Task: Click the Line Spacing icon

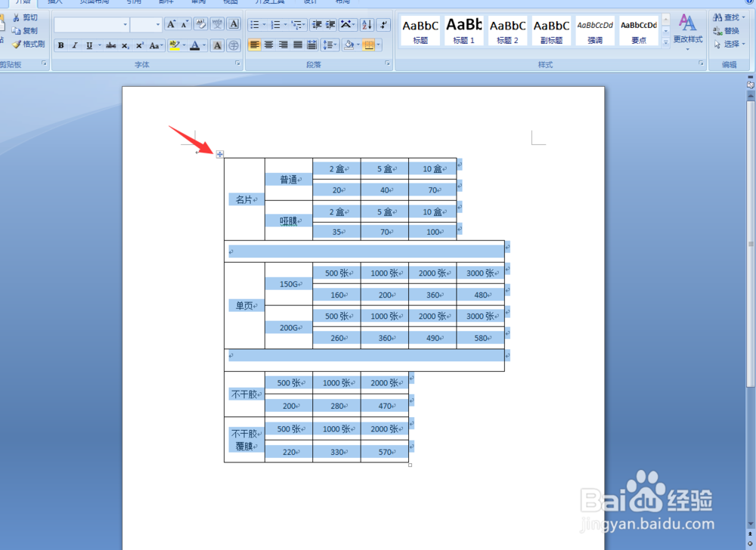Action: click(x=330, y=45)
